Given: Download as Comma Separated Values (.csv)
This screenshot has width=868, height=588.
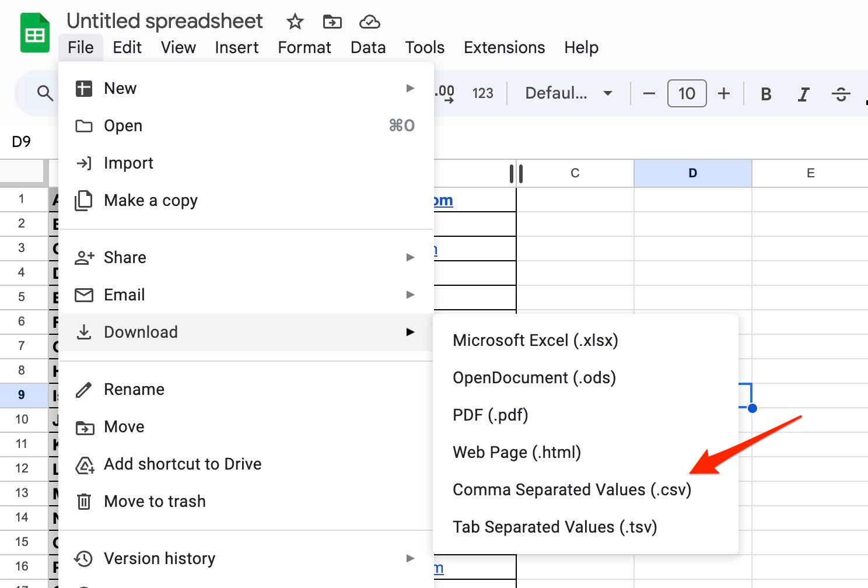Looking at the screenshot, I should pyautogui.click(x=572, y=489).
